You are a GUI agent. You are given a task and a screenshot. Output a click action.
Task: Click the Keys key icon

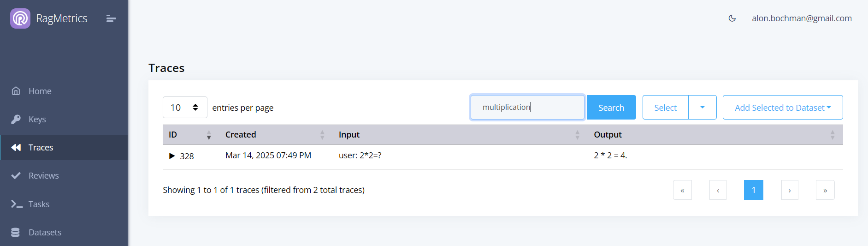coord(16,119)
